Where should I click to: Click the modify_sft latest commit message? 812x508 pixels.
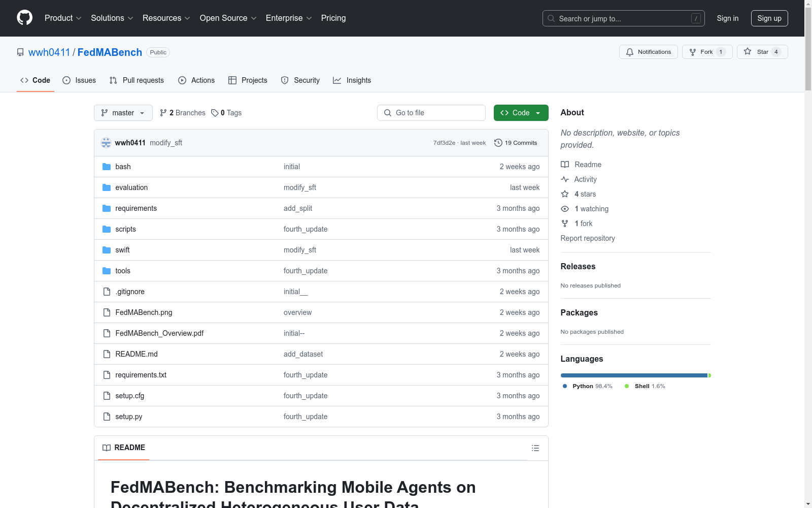coord(166,143)
